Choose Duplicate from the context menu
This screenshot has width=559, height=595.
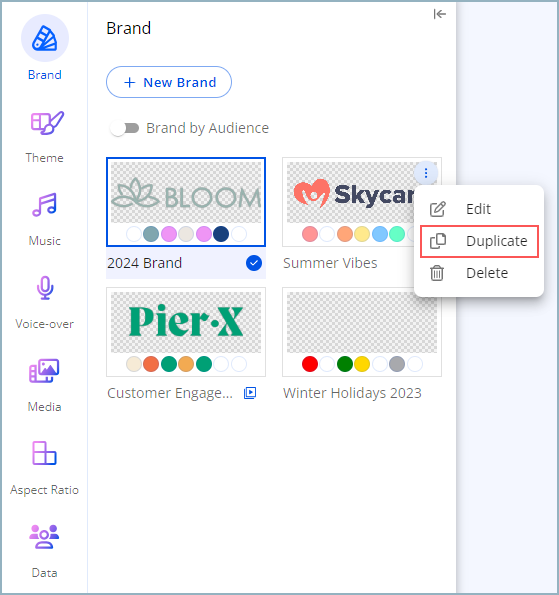click(479, 241)
